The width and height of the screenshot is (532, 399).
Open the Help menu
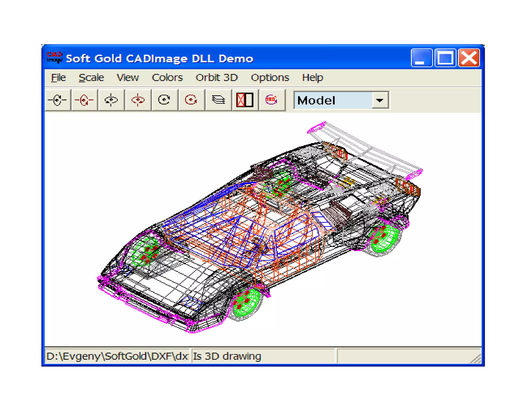pos(312,78)
